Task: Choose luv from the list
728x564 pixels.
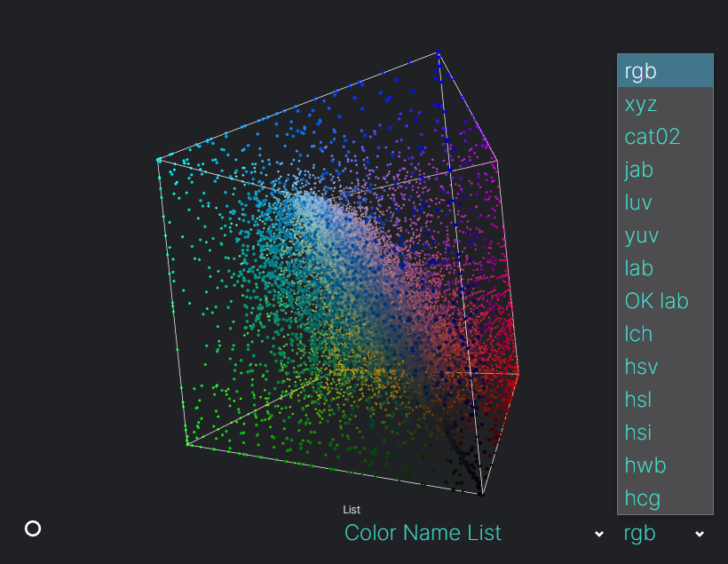Action: (x=665, y=203)
